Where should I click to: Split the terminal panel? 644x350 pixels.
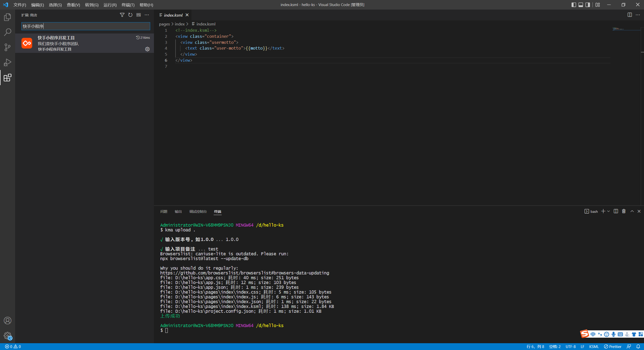(x=616, y=211)
